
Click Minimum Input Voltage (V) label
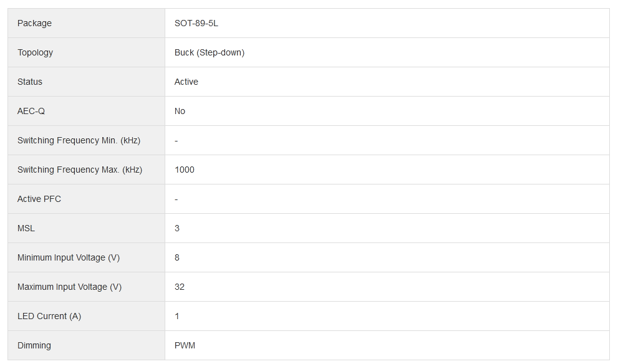point(69,258)
